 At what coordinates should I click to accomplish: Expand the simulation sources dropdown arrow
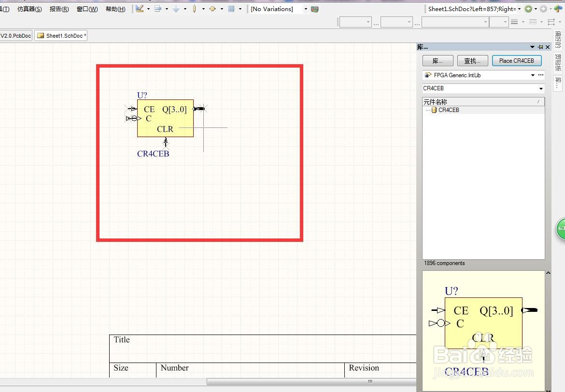tap(222, 9)
